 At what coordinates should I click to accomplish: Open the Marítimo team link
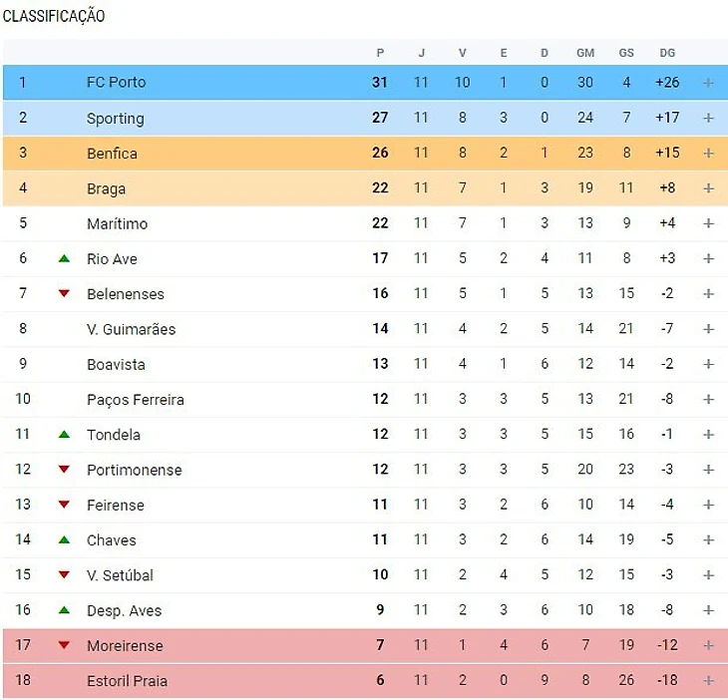(x=117, y=224)
